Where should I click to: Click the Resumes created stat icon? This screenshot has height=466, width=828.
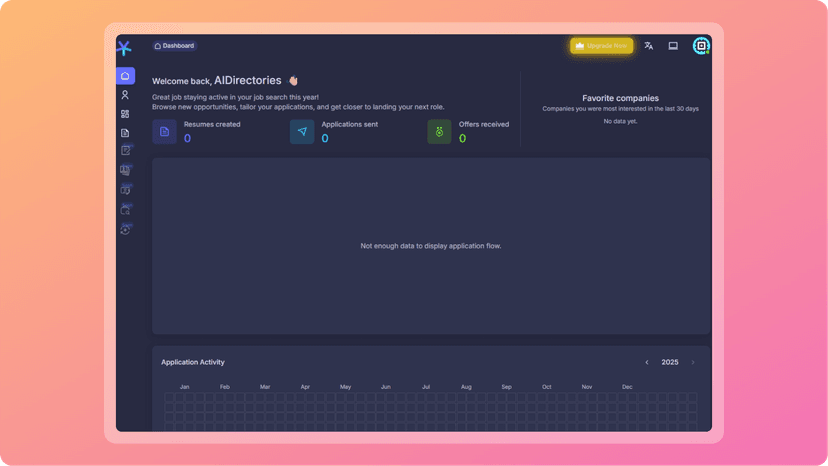click(x=164, y=132)
